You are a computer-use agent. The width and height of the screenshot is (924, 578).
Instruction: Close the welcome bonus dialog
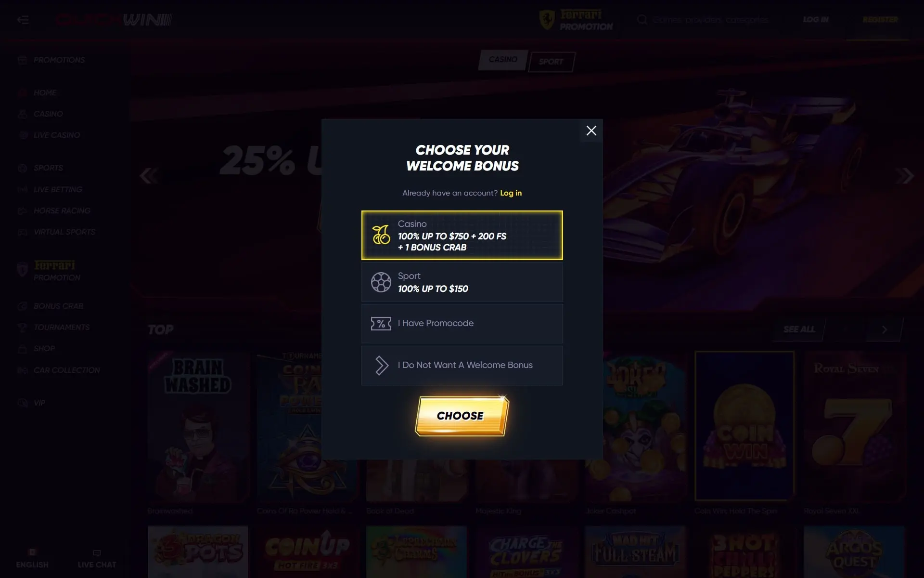tap(591, 131)
